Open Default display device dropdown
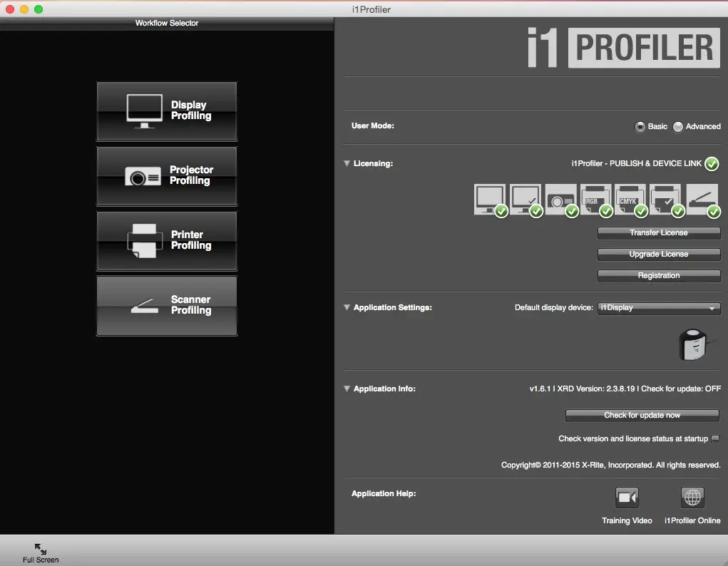Screen dimensions: 728x566 (x=659, y=308)
